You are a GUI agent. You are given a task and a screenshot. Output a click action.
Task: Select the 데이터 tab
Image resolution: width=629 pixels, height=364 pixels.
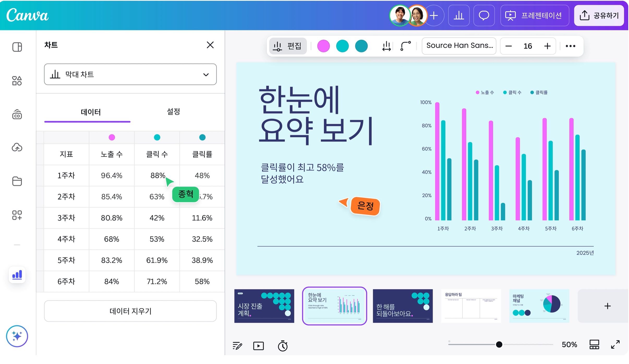(x=90, y=112)
